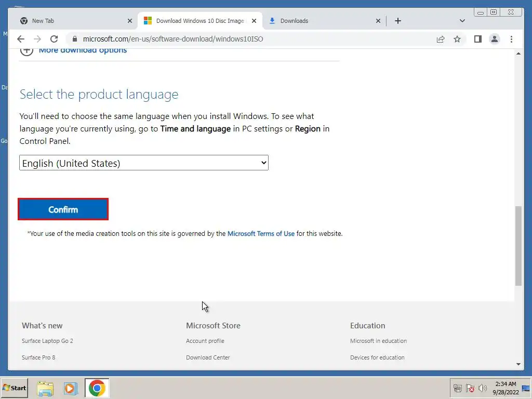This screenshot has width=532, height=399.
Task: Switch to the Downloads tab
Action: tap(324, 21)
